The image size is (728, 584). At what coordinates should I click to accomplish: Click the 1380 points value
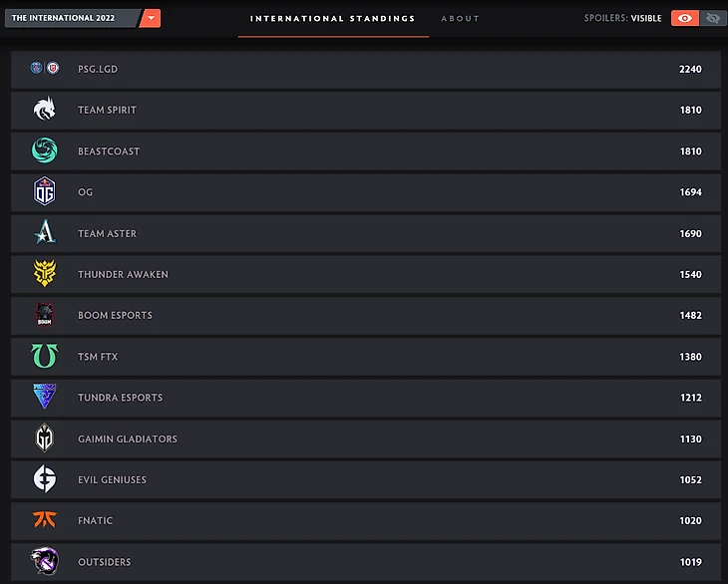pyautogui.click(x=691, y=357)
